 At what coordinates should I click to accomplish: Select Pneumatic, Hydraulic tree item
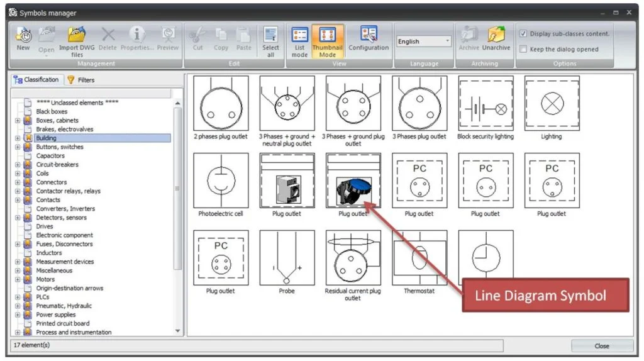64,306
